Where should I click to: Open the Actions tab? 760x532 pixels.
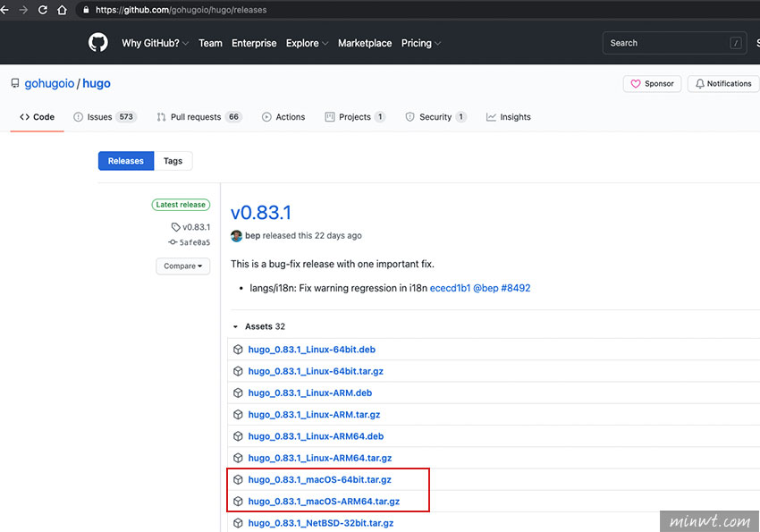(x=283, y=117)
